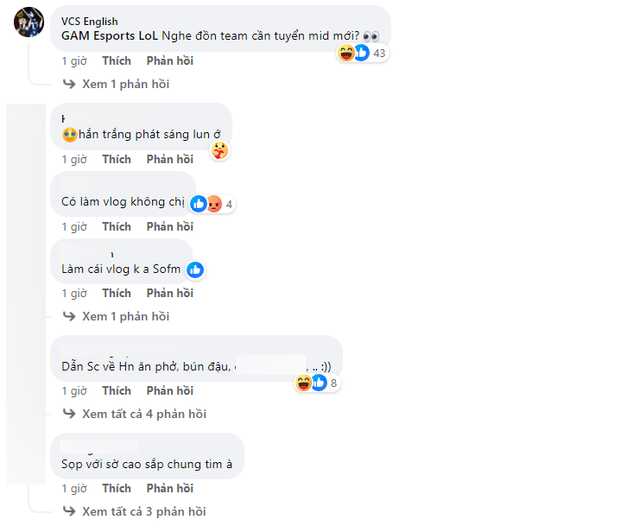Expand all 4 replies under the 'Dẫn Sc' comment
Viewport: 640px width, 526px height.
(144, 414)
